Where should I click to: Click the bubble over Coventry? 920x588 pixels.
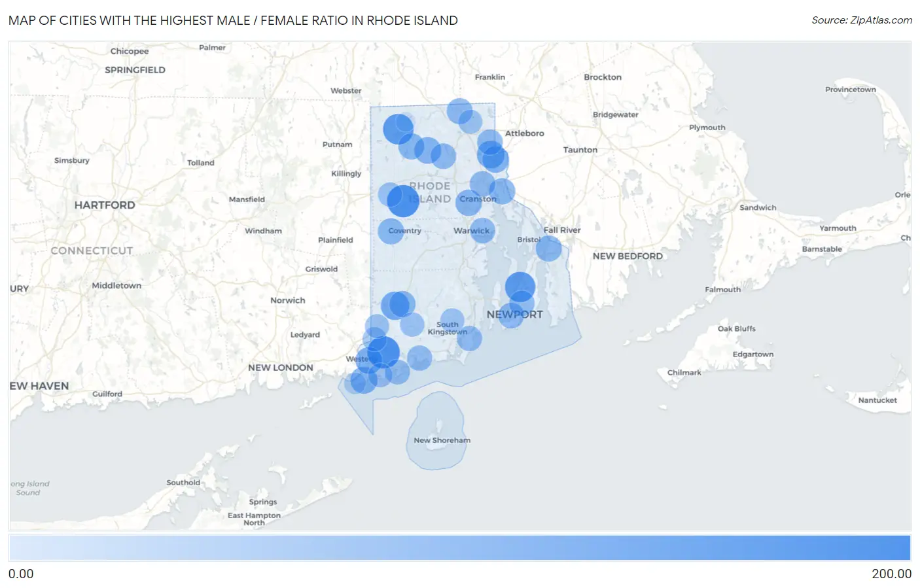click(391, 232)
